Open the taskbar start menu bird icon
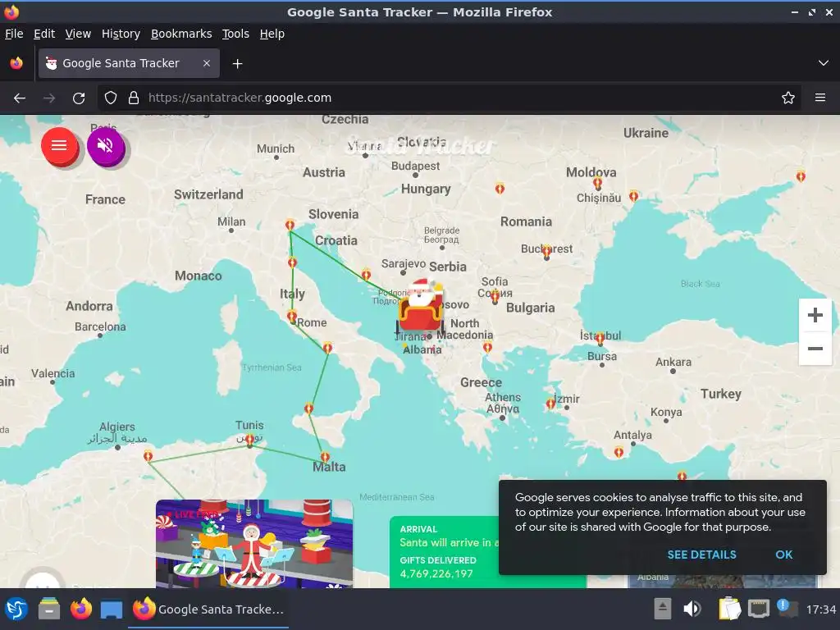This screenshot has width=840, height=630. pos(16,609)
